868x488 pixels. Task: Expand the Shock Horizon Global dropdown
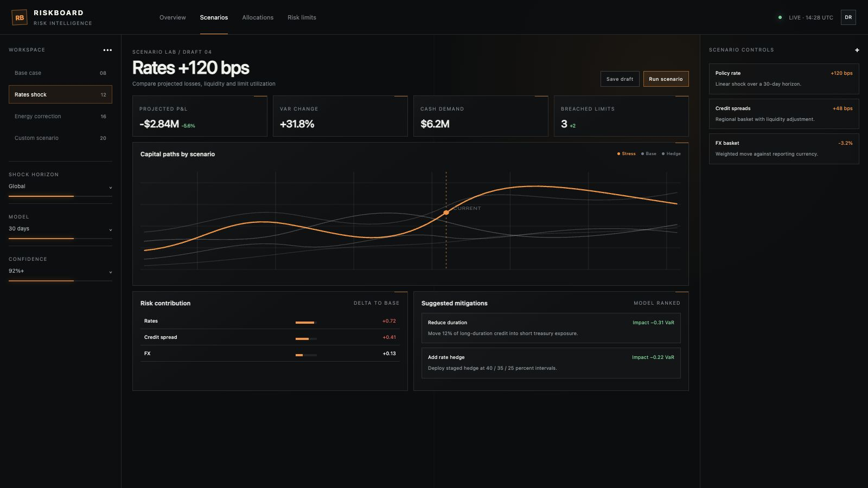pyautogui.click(x=60, y=187)
